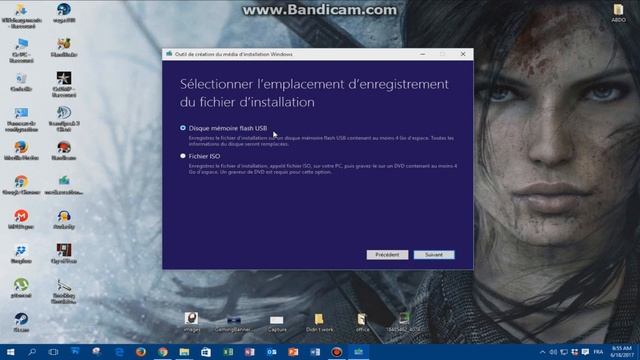Screen dimensions: 640x360
Task: Open Word from the taskbar
Action: 315,352
